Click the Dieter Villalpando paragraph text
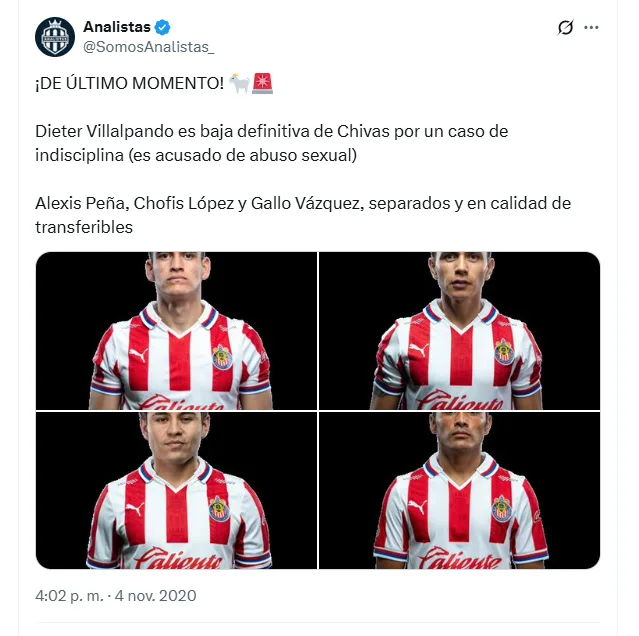Viewport: 639px width, 636px height. pyautogui.click(x=271, y=143)
